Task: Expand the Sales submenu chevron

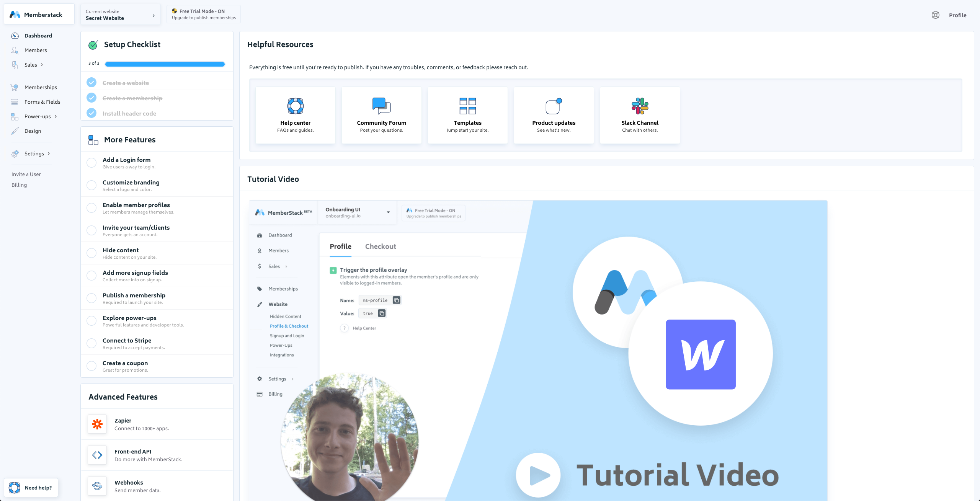Action: tap(42, 65)
